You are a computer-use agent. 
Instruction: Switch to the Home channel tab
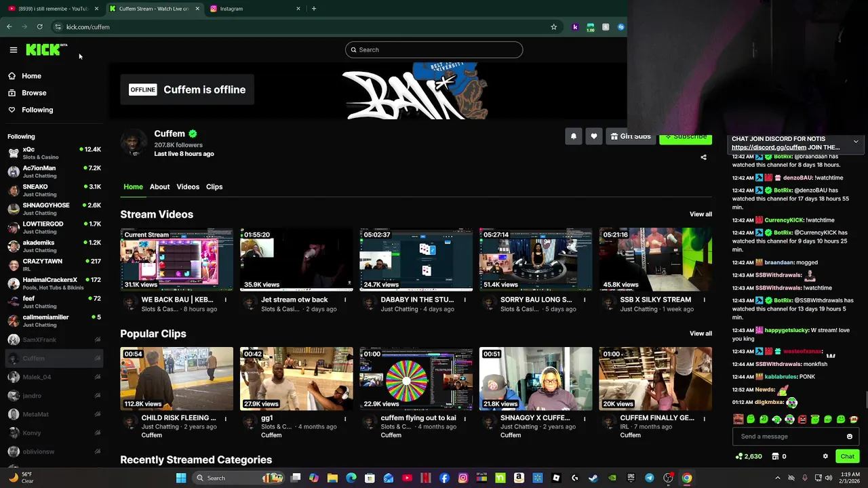(x=133, y=186)
